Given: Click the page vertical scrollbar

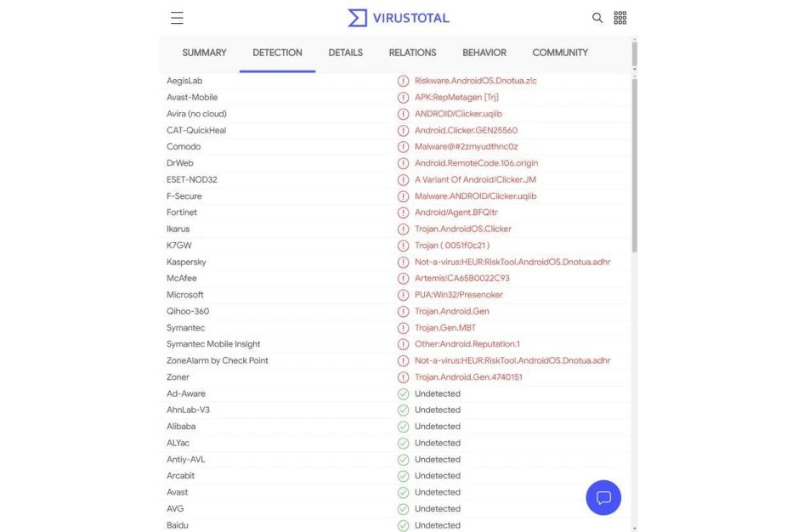Looking at the screenshot, I should coord(635,170).
